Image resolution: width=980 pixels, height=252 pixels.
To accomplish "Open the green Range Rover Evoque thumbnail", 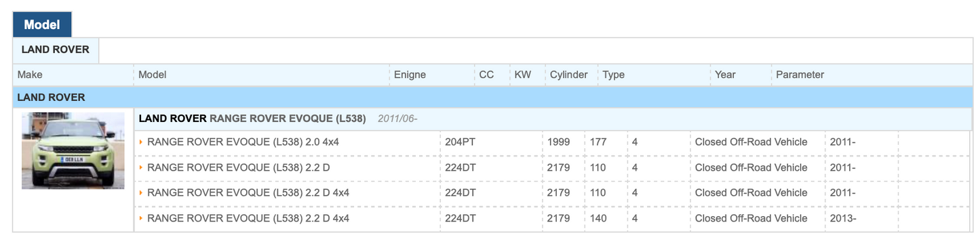I will click(x=73, y=150).
